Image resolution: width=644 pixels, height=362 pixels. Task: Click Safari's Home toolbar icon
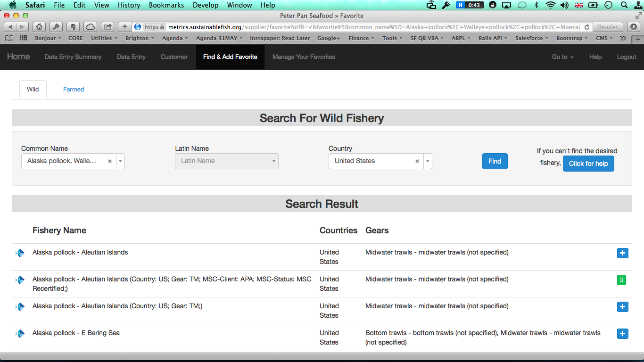(x=39, y=27)
